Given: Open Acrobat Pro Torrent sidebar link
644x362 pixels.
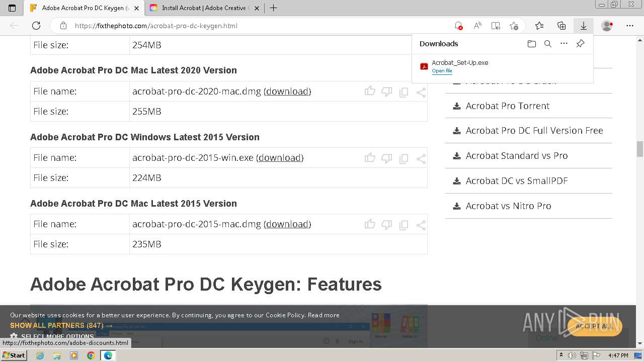Looking at the screenshot, I should [x=507, y=106].
